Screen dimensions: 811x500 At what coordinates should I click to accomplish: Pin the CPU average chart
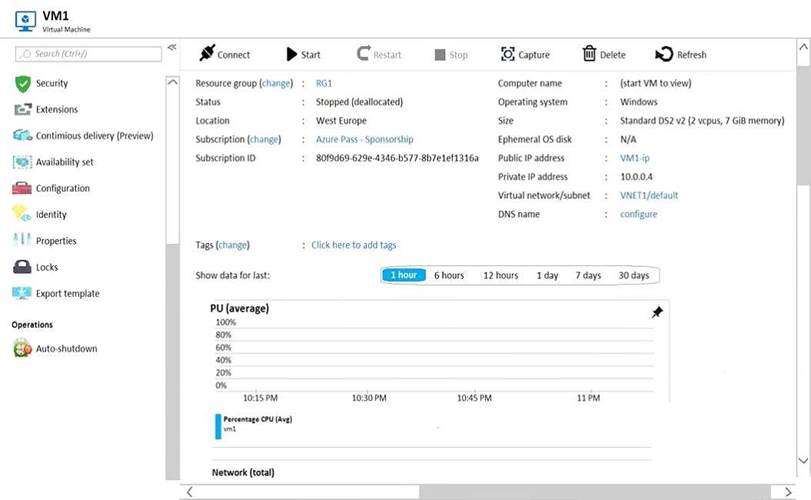(x=657, y=313)
